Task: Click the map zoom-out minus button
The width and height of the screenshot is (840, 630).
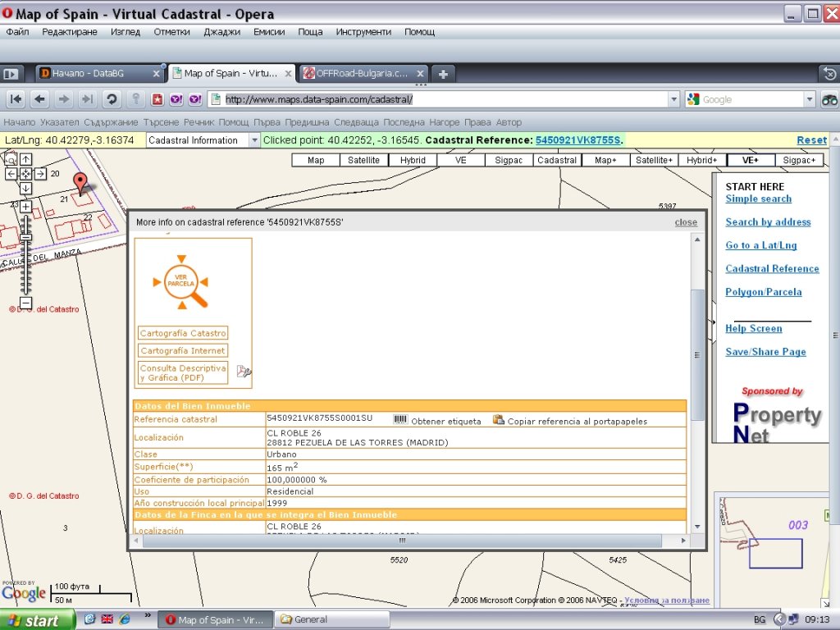Action: click(25, 303)
